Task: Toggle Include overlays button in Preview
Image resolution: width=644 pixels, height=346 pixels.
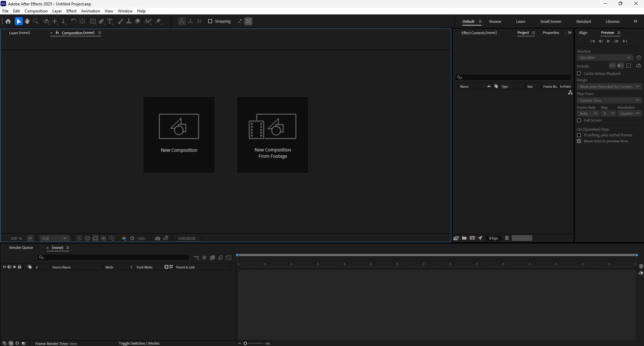Action: 628,66
